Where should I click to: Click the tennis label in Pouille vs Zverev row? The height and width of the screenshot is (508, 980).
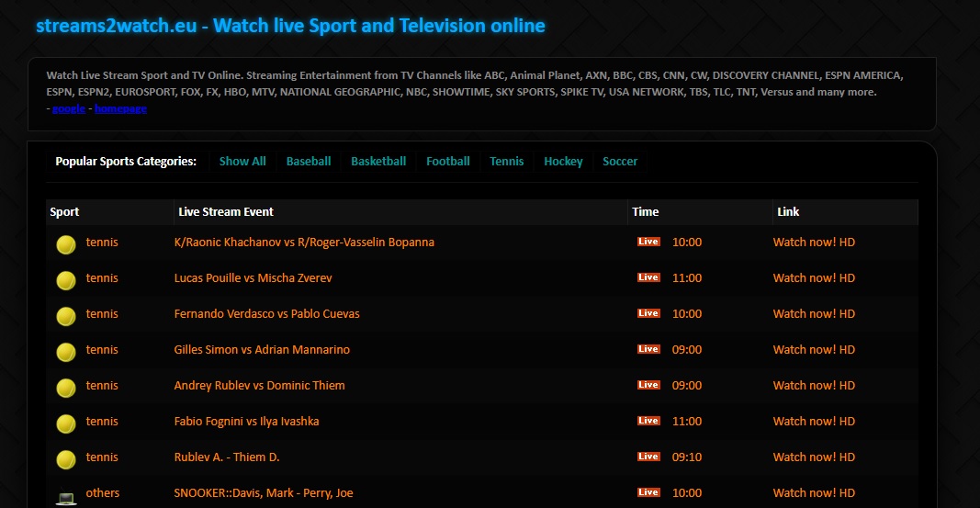click(102, 278)
